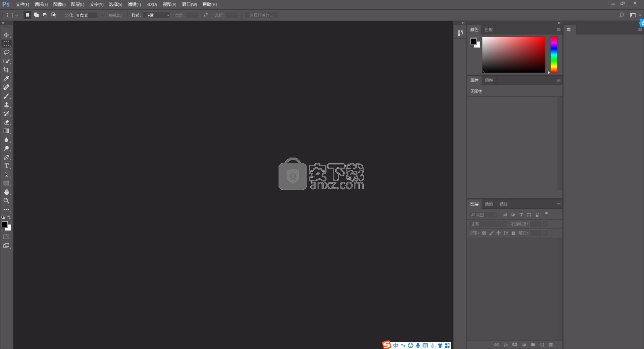644x349 pixels.
Task: Switch to the Adjustments tab
Action: (489, 81)
